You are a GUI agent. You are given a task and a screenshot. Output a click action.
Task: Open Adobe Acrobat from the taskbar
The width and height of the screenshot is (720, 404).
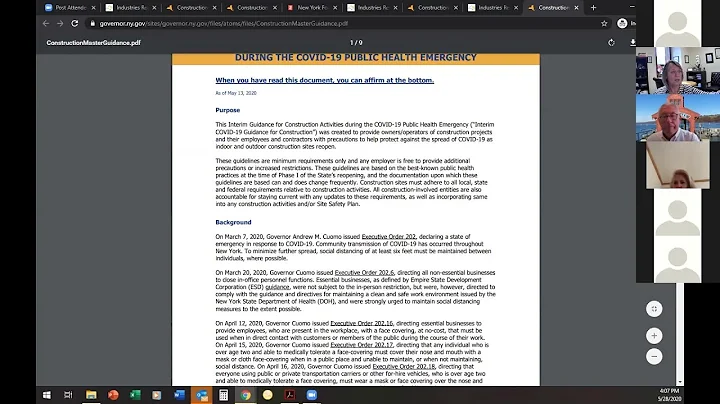(x=290, y=395)
